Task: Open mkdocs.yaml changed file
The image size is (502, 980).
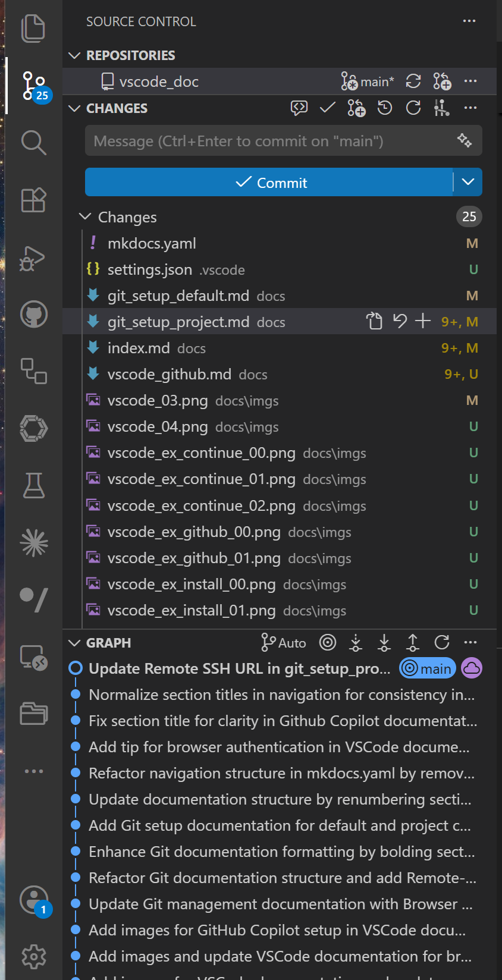Action: (x=280, y=243)
